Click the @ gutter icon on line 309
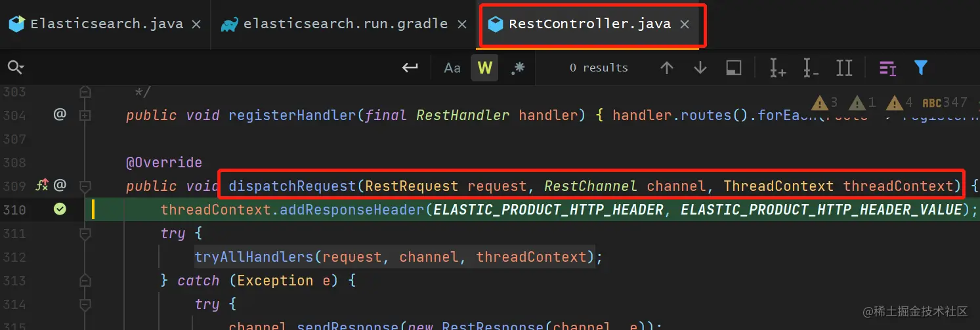Image resolution: width=980 pixels, height=330 pixels. 60,186
